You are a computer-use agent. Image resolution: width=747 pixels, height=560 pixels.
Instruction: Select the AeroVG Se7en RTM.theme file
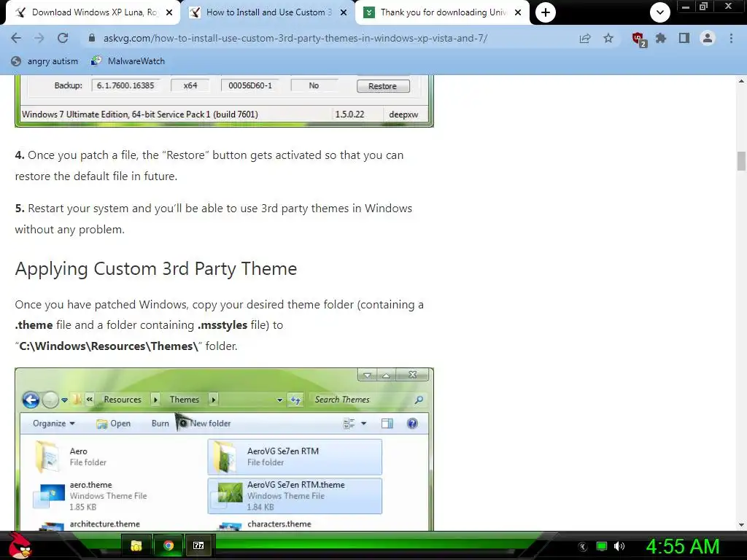pyautogui.click(x=295, y=496)
